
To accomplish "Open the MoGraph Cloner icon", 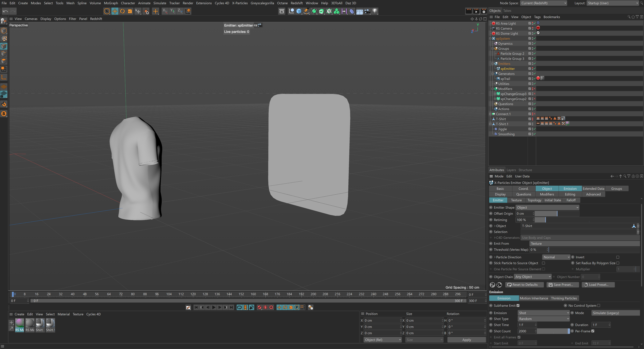I will tap(337, 11).
